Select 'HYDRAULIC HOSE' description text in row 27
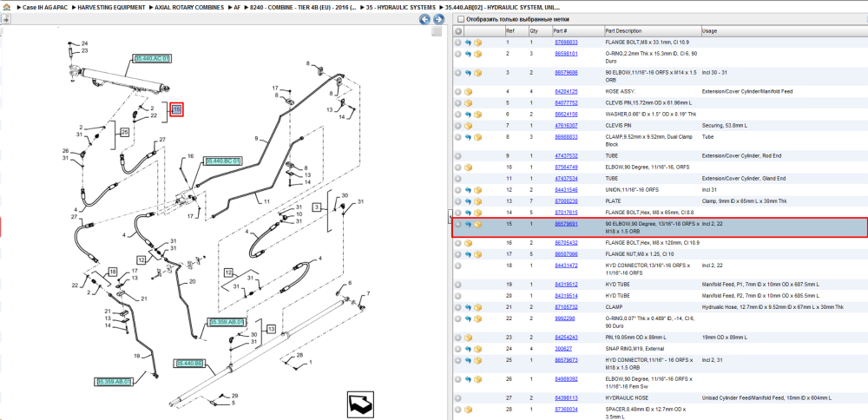The height and width of the screenshot is (420, 868). coord(626,397)
